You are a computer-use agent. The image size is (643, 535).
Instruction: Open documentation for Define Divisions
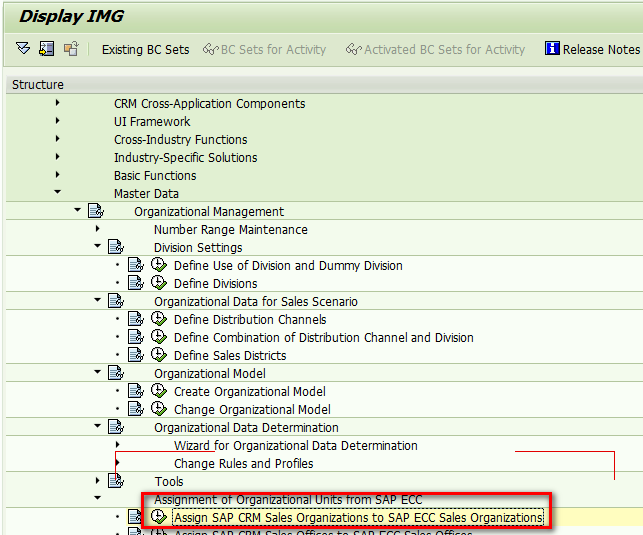pyautogui.click(x=136, y=283)
